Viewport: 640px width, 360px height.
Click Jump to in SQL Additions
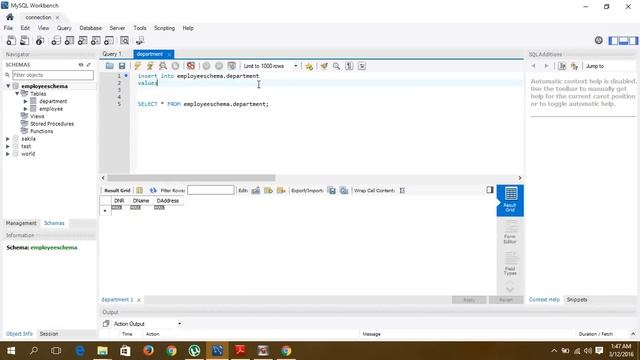(595, 66)
